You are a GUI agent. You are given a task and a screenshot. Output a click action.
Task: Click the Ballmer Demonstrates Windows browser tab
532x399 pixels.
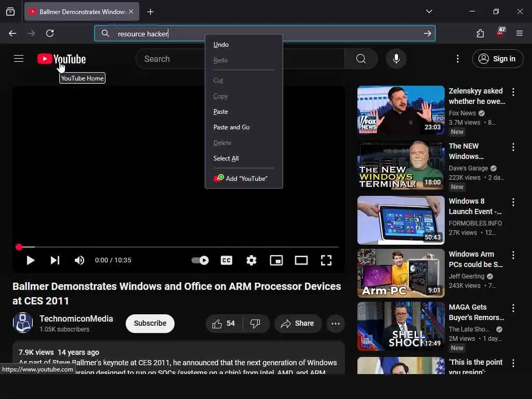tap(82, 11)
